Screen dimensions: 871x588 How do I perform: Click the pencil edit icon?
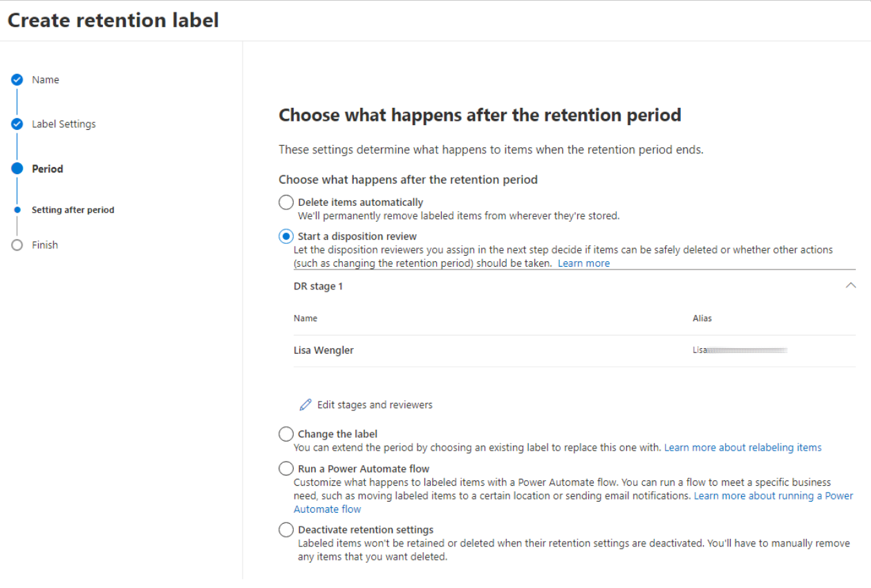click(306, 405)
